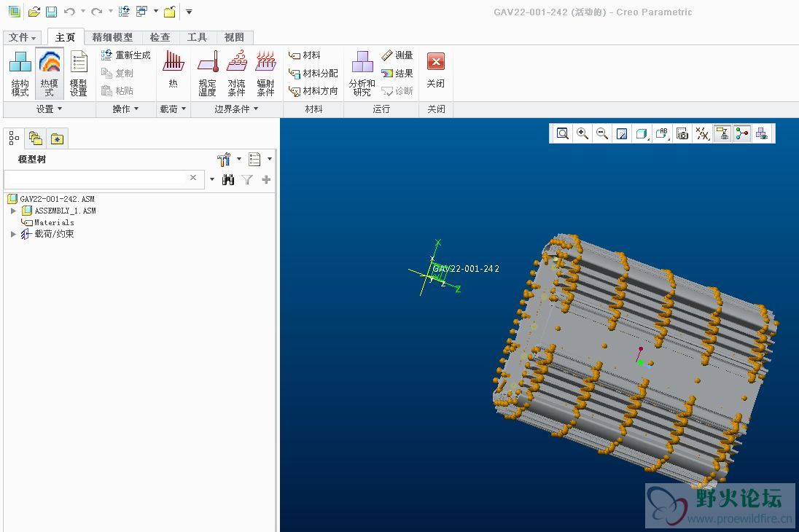Image resolution: width=799 pixels, height=532 pixels.
Task: Switch to 检查 inspect tab
Action: pos(160,37)
